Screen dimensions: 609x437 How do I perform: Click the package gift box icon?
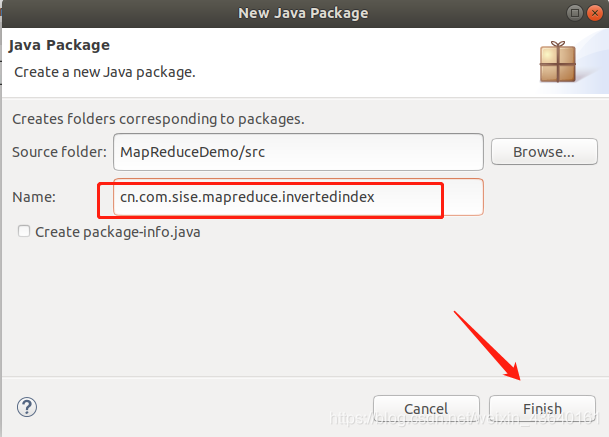(558, 62)
